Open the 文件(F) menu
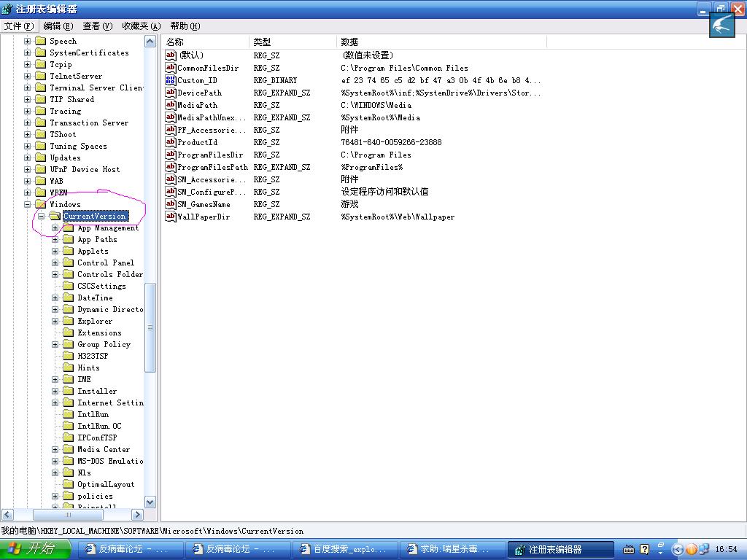 point(19,26)
